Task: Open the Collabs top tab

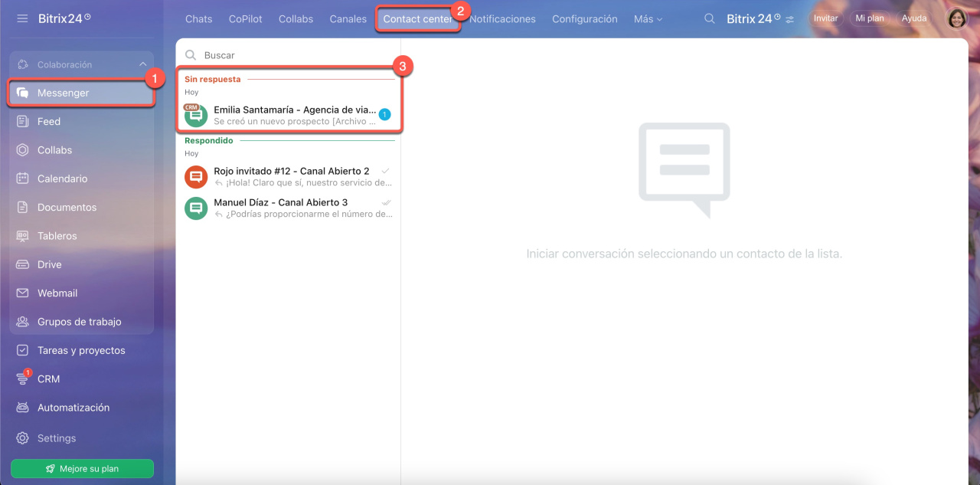Action: pyautogui.click(x=296, y=18)
